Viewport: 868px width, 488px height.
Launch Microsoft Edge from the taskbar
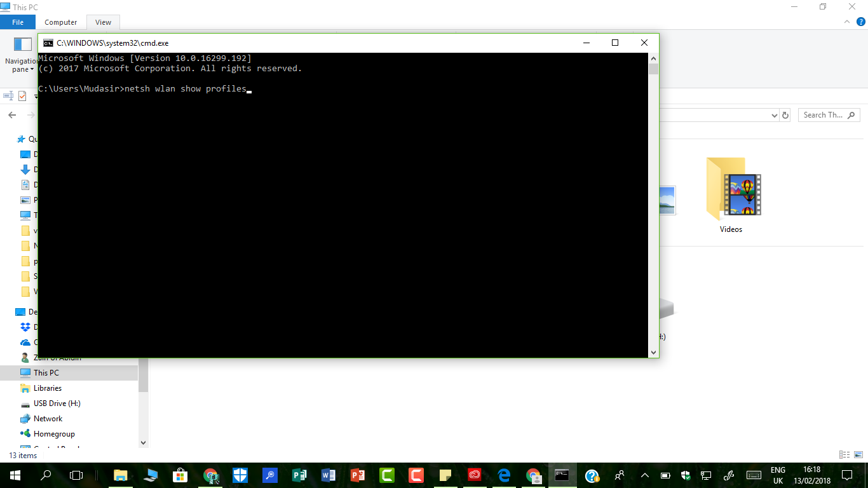pyautogui.click(x=503, y=475)
